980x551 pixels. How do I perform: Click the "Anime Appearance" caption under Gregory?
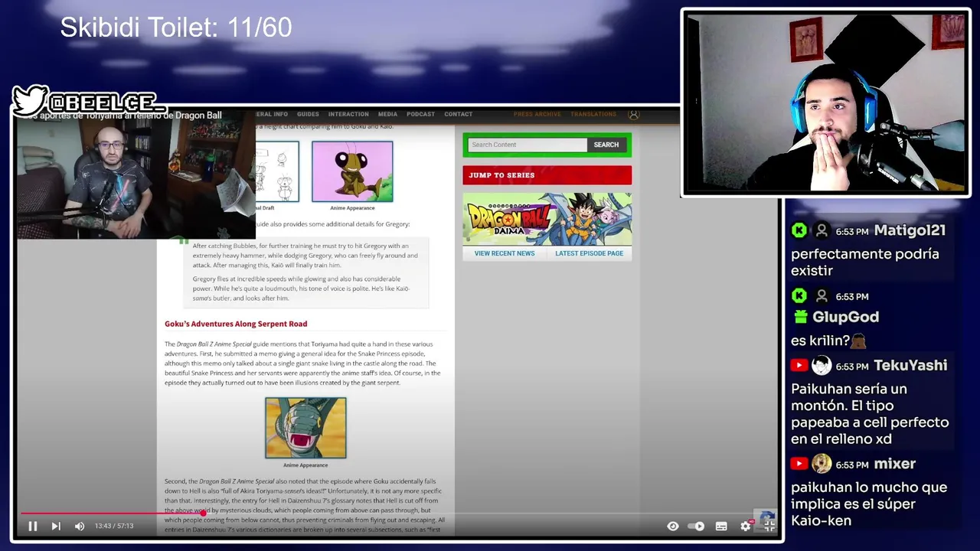tap(352, 208)
